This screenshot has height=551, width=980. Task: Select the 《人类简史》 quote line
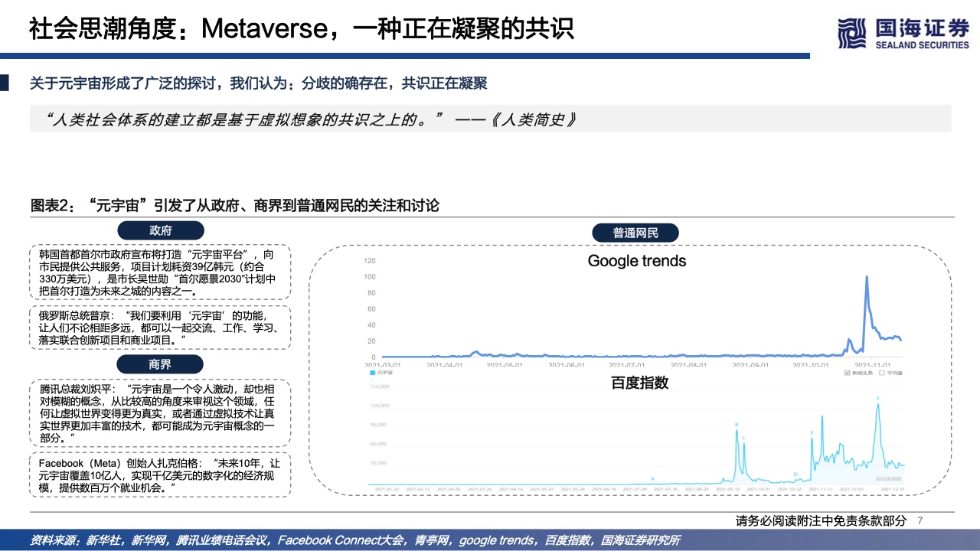[311, 119]
